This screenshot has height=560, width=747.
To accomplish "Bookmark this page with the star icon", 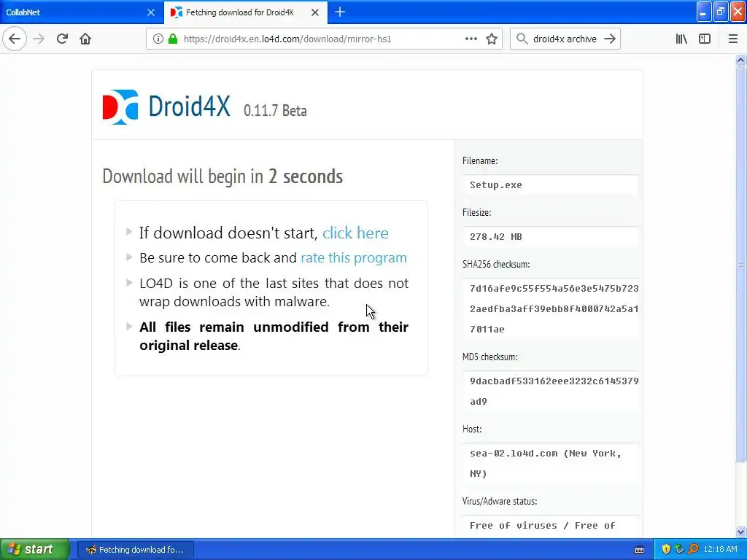I will click(492, 39).
